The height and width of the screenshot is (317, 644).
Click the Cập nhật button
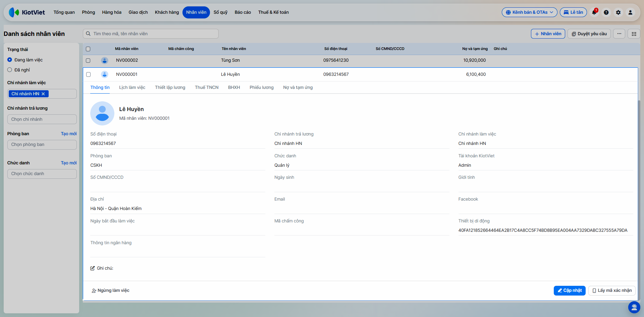570,290
